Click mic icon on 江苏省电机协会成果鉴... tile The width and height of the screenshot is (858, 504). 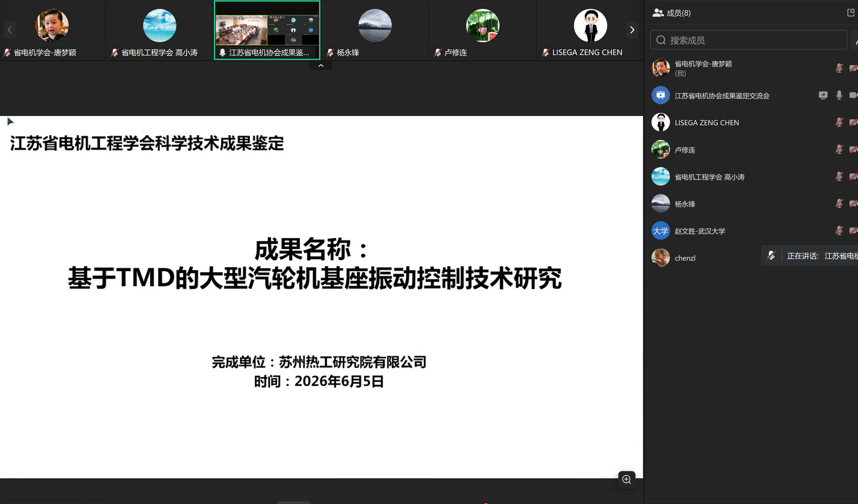tap(222, 52)
